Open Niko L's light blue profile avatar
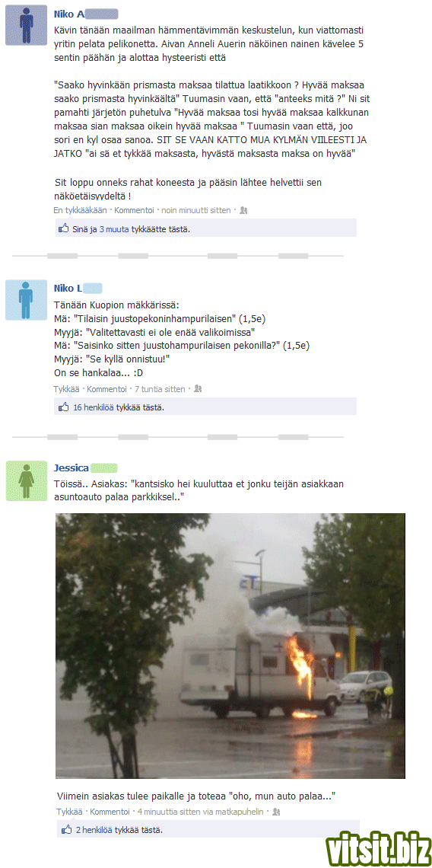The height and width of the screenshot is (868, 432). pyautogui.click(x=26, y=300)
